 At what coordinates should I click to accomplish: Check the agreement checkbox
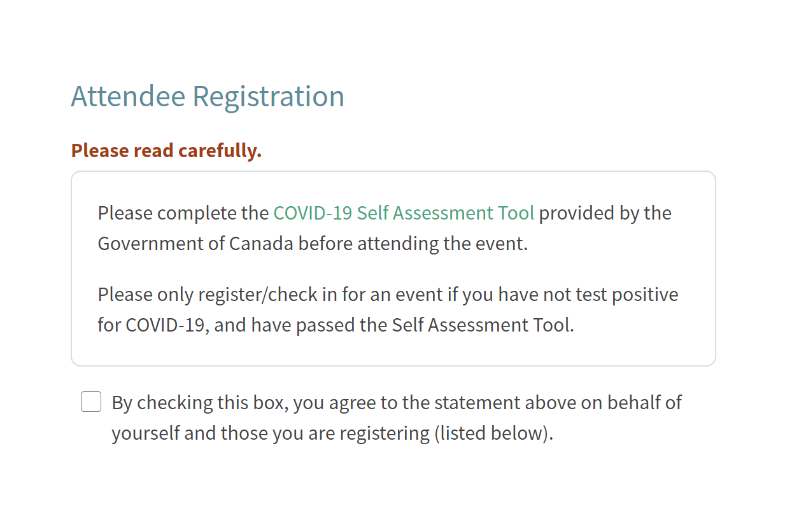point(91,402)
